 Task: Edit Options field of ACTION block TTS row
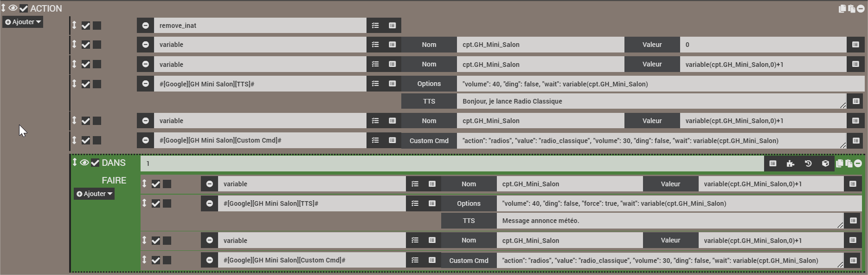pyautogui.click(x=661, y=84)
